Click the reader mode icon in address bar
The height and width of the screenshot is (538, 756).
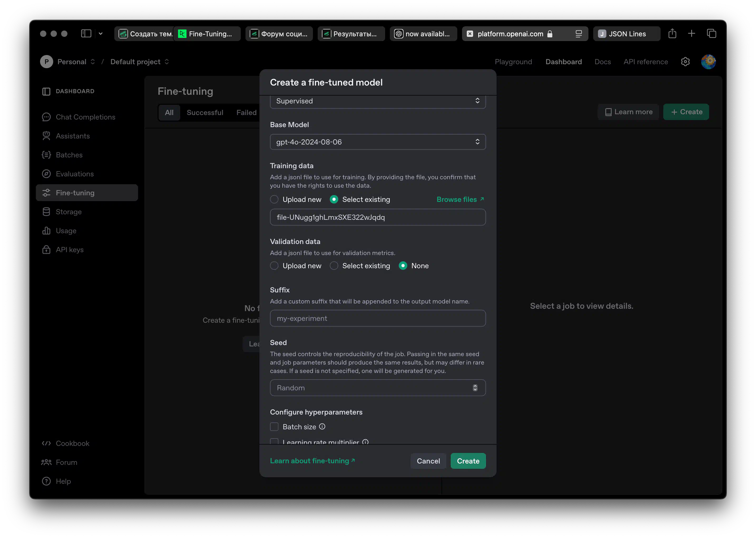tap(578, 34)
